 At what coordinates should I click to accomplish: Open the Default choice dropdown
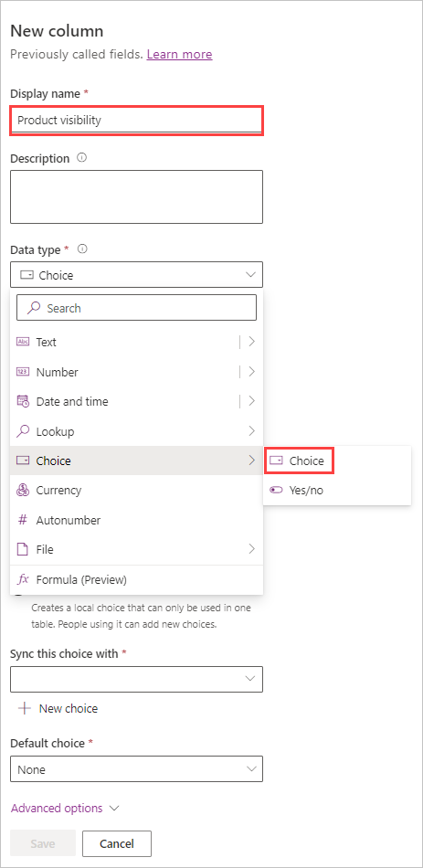point(136,769)
